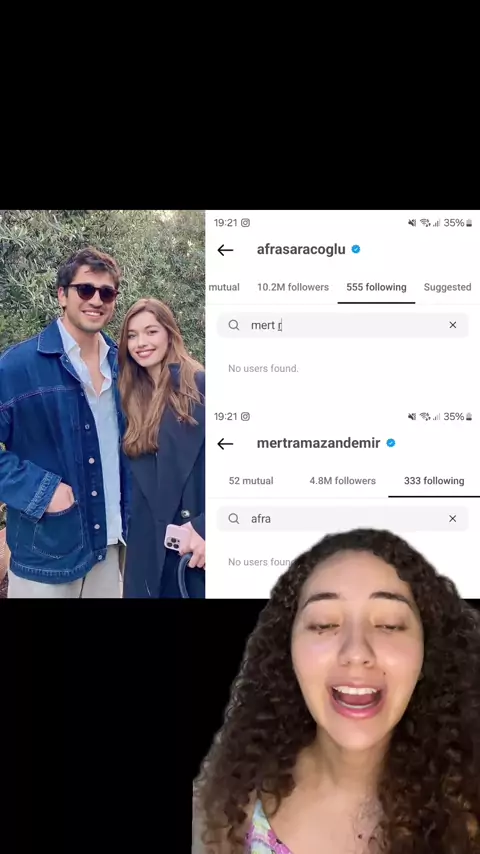The width and height of the screenshot is (480, 854).
Task: Focus the search field containing 'mert r'
Action: tap(343, 325)
